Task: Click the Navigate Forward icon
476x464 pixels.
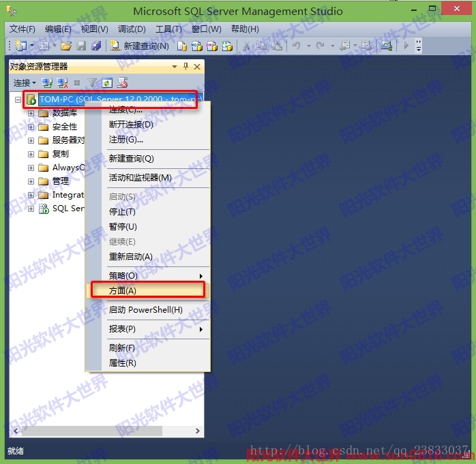Action: click(366, 46)
